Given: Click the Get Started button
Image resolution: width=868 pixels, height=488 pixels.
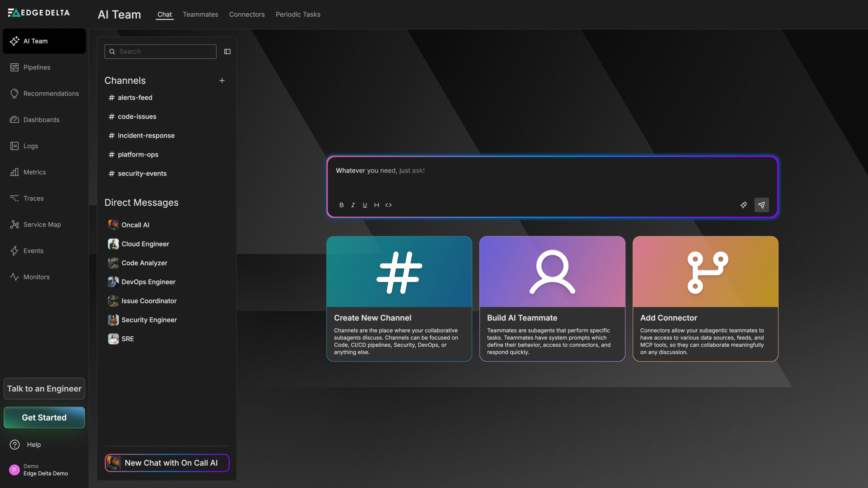Looking at the screenshot, I should [x=44, y=418].
